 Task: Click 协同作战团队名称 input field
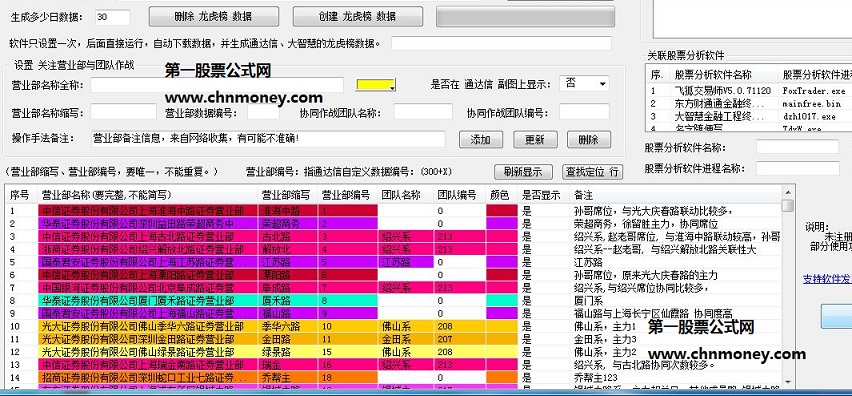tap(423, 112)
